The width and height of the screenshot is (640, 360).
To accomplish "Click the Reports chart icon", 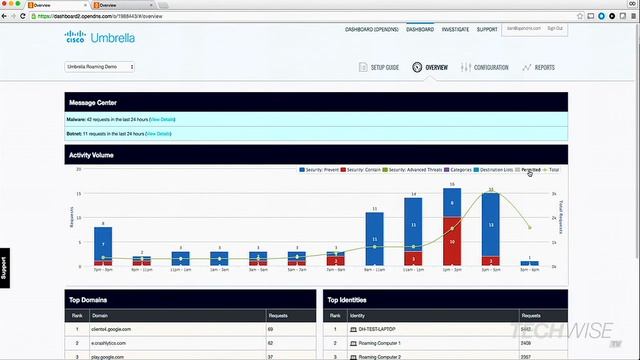I will (x=527, y=67).
